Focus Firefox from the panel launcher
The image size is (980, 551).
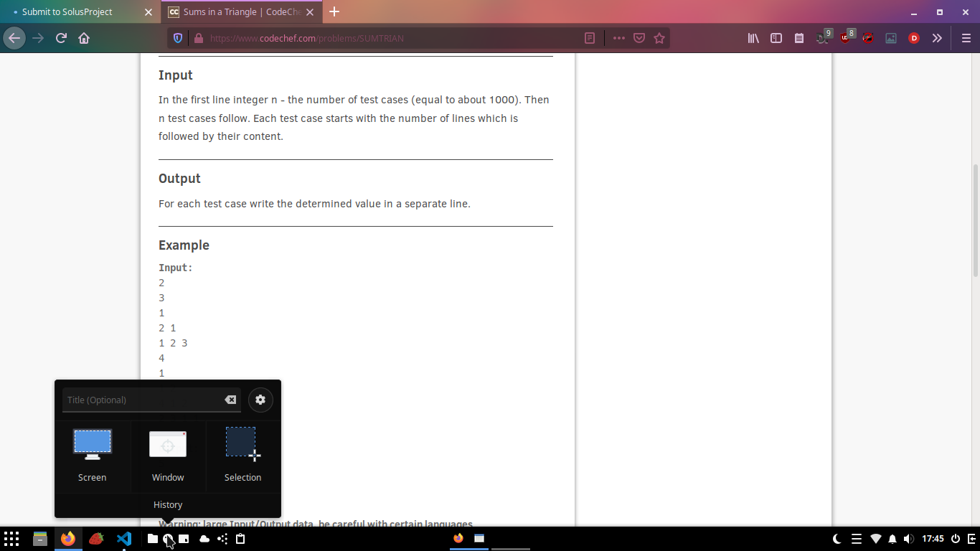[68, 539]
